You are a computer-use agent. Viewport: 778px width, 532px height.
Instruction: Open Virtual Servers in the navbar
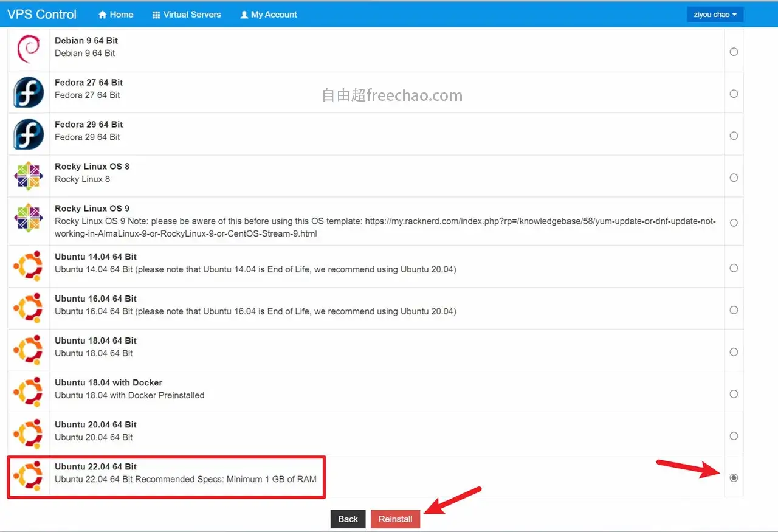187,15
